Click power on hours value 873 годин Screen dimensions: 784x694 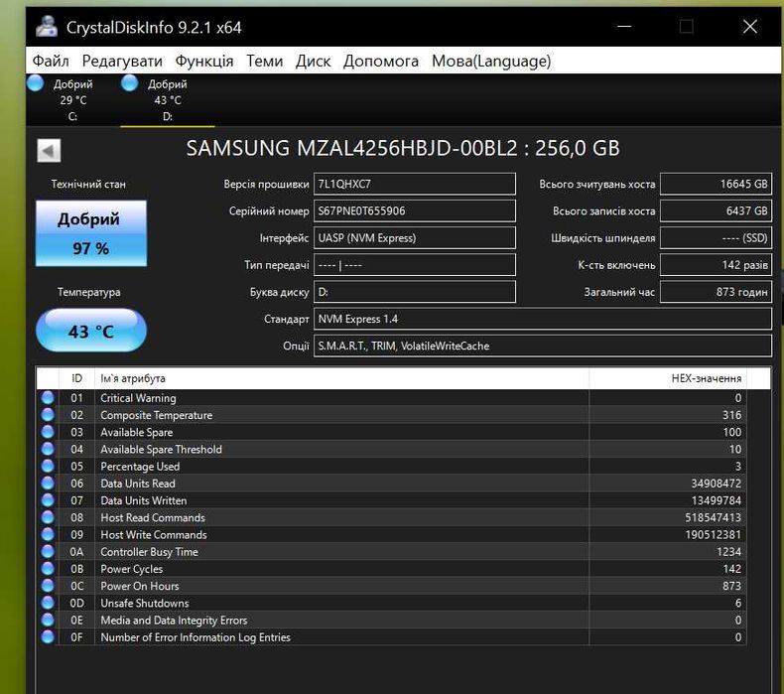pos(716,292)
